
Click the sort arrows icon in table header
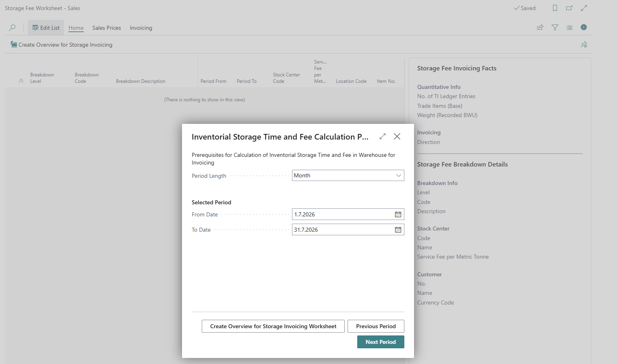21,81
